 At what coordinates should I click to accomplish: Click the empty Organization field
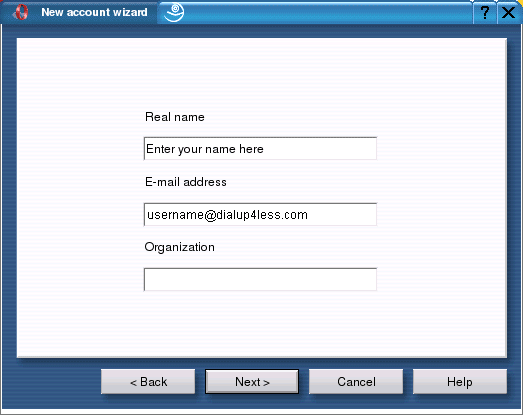(x=260, y=280)
